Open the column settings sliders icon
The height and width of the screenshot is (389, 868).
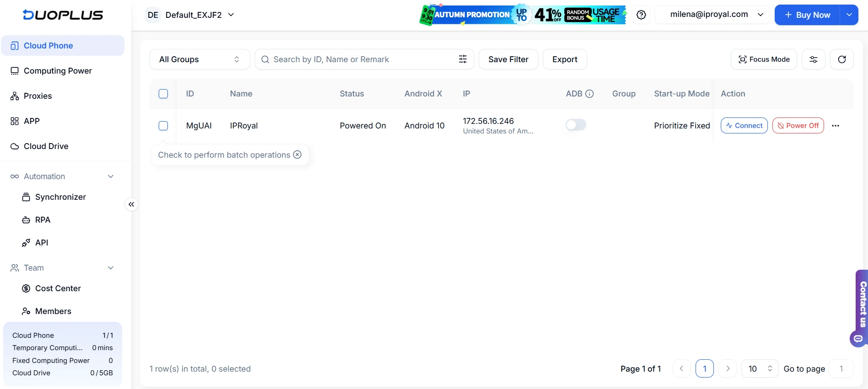(813, 59)
